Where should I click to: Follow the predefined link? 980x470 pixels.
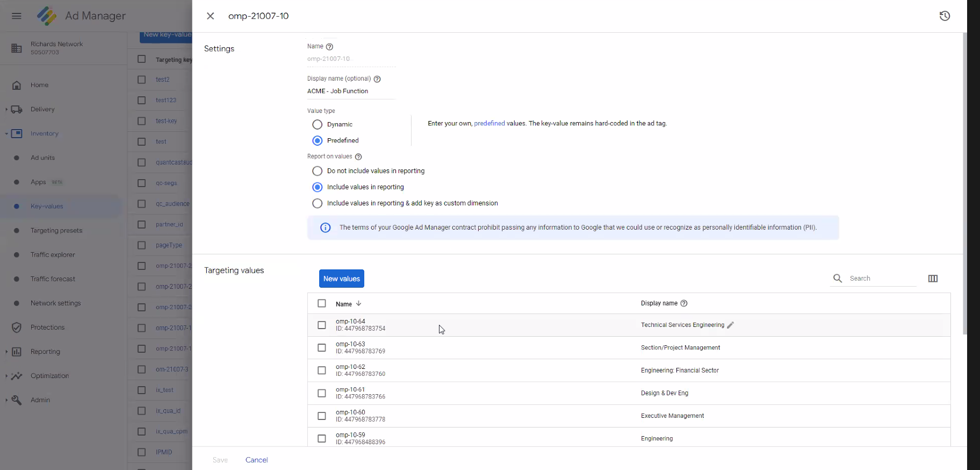coord(489,124)
